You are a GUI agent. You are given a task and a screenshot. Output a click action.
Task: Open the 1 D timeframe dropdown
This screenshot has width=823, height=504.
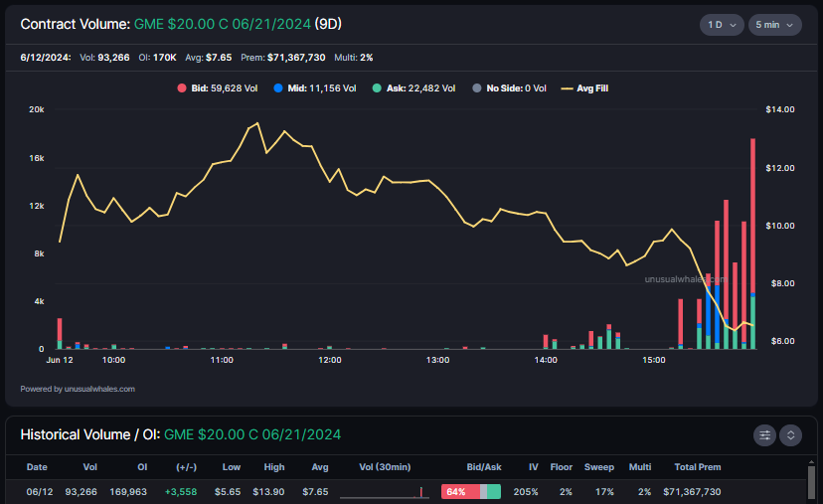point(722,25)
